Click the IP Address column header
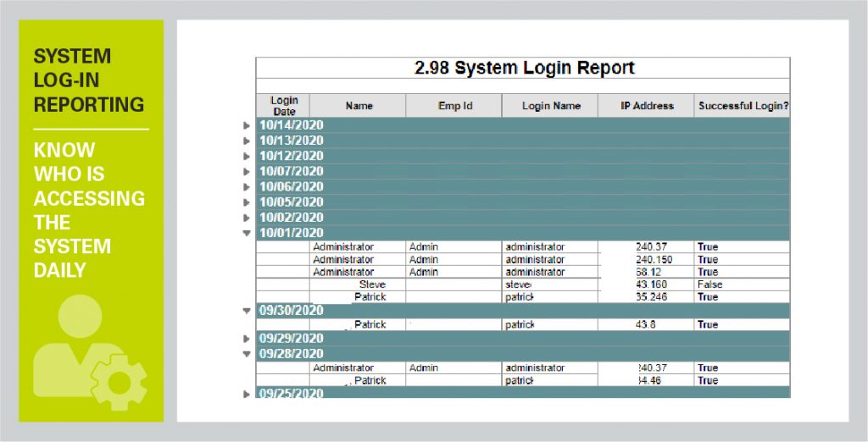 tap(646, 106)
